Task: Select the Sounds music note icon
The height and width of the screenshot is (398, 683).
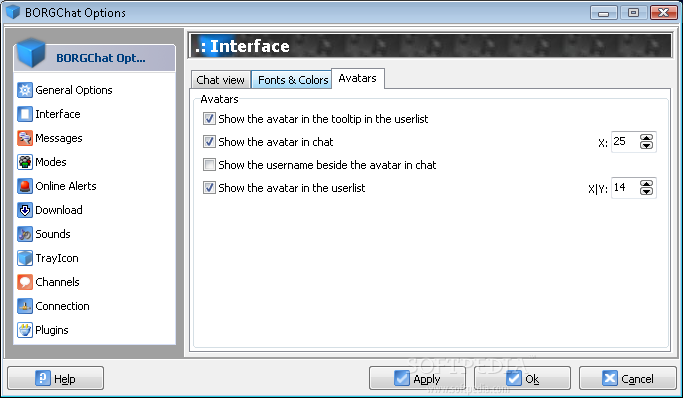Action: coord(25,234)
